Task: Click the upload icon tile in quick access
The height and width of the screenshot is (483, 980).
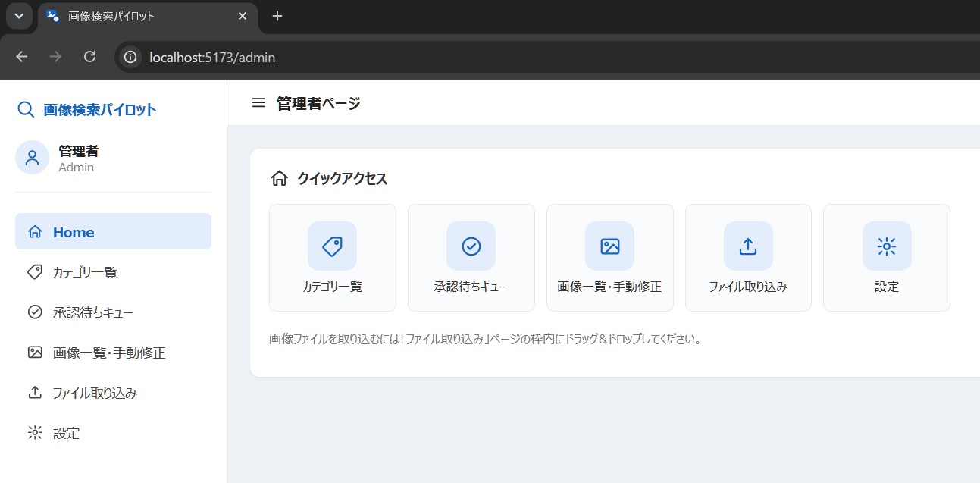Action: [x=748, y=246]
